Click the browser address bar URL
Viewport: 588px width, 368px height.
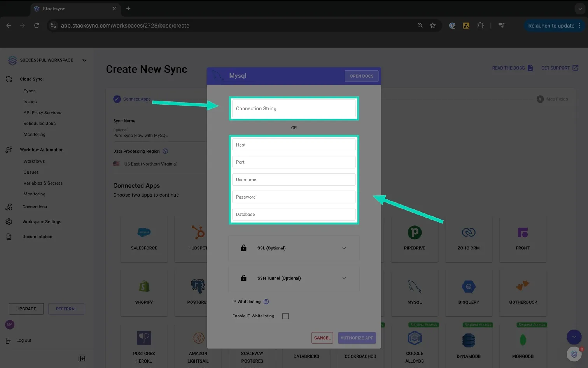tap(125, 26)
